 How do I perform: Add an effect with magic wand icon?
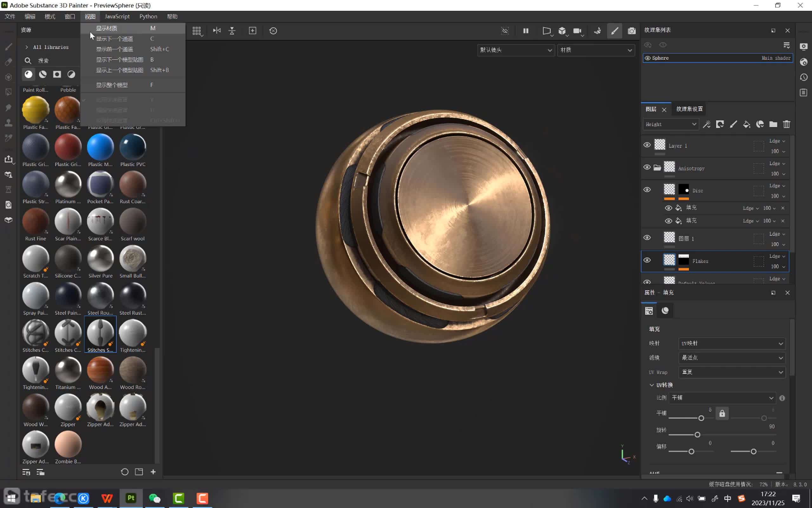pyautogui.click(x=707, y=124)
